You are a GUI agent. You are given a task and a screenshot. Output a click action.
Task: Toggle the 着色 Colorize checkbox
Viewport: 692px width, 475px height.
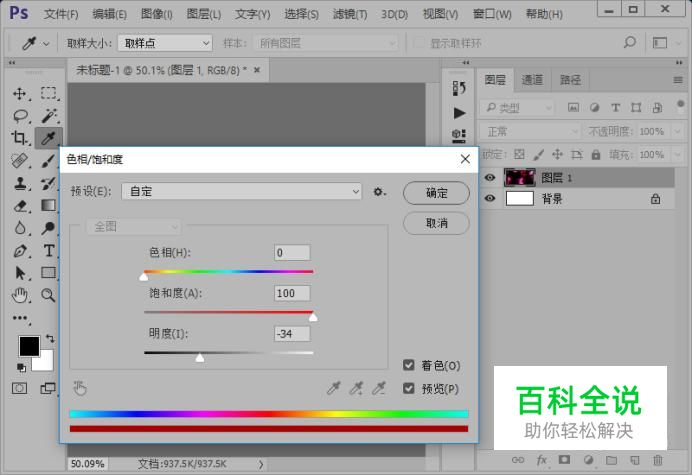[x=409, y=365]
